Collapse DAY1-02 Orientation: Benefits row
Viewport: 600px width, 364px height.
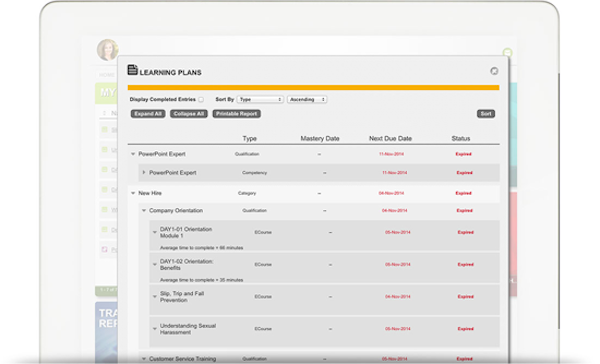155,264
